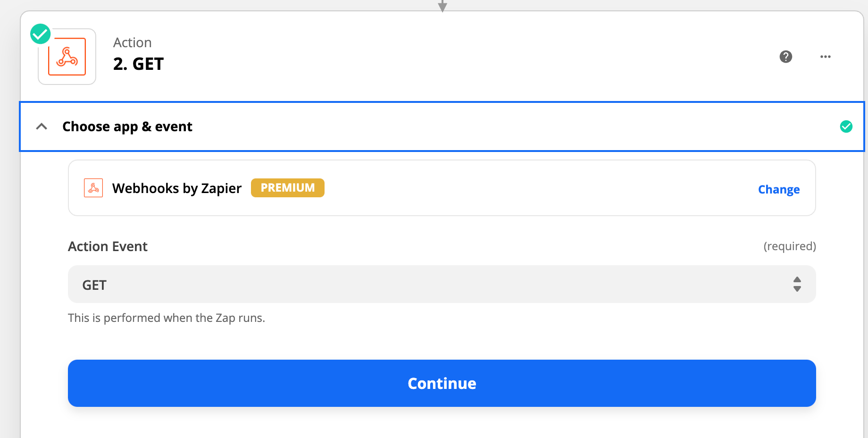Viewport: 868px width, 438px height.
Task: Click the green checkmark badge on app icon
Action: click(x=41, y=34)
